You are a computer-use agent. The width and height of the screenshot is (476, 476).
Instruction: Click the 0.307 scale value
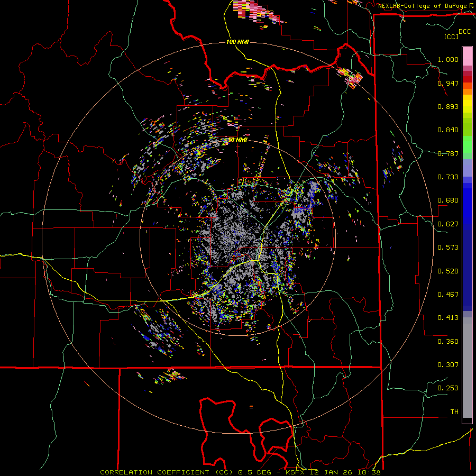click(x=448, y=365)
